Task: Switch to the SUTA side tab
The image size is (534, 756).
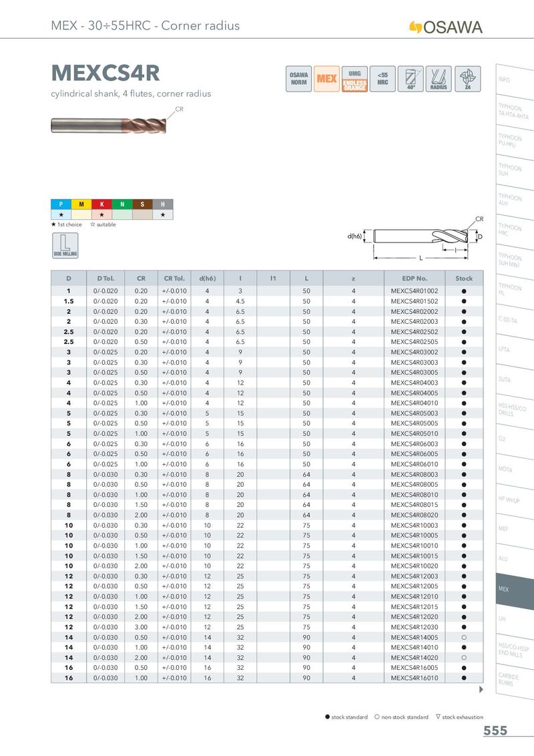Action: click(515, 380)
